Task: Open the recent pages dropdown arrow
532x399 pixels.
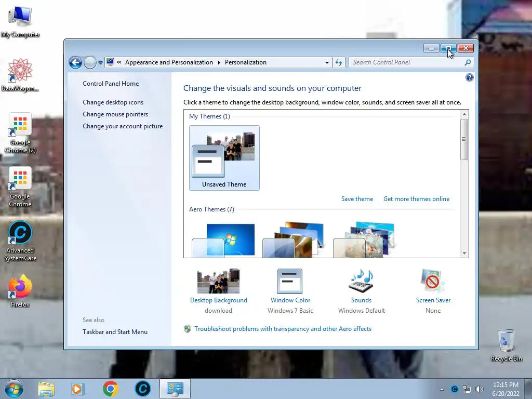Action: coord(100,63)
